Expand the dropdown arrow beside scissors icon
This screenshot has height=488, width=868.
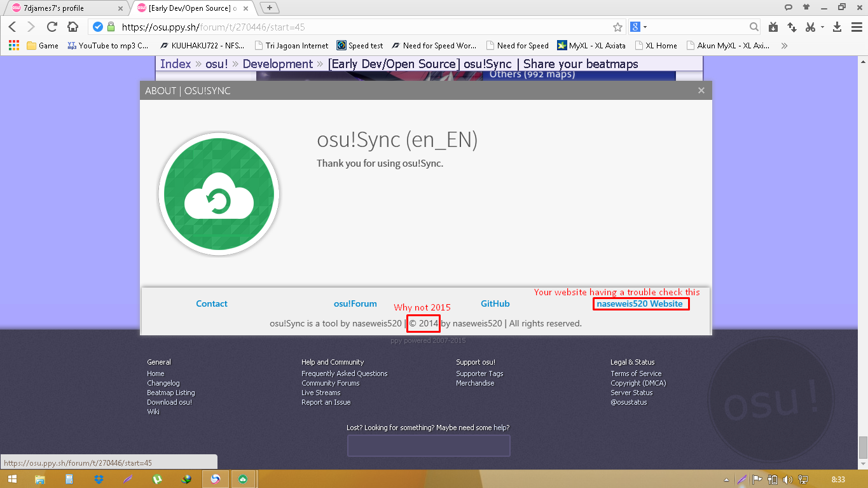pyautogui.click(x=822, y=27)
